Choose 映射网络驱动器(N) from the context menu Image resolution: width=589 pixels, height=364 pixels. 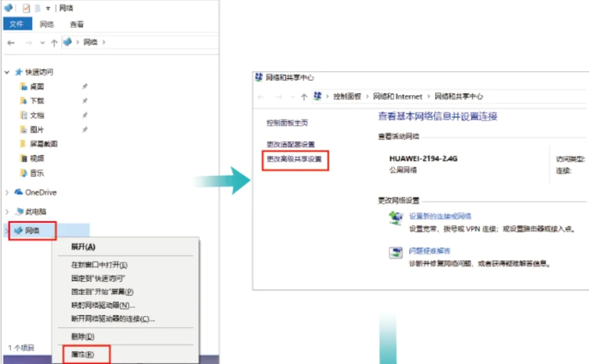point(103,305)
